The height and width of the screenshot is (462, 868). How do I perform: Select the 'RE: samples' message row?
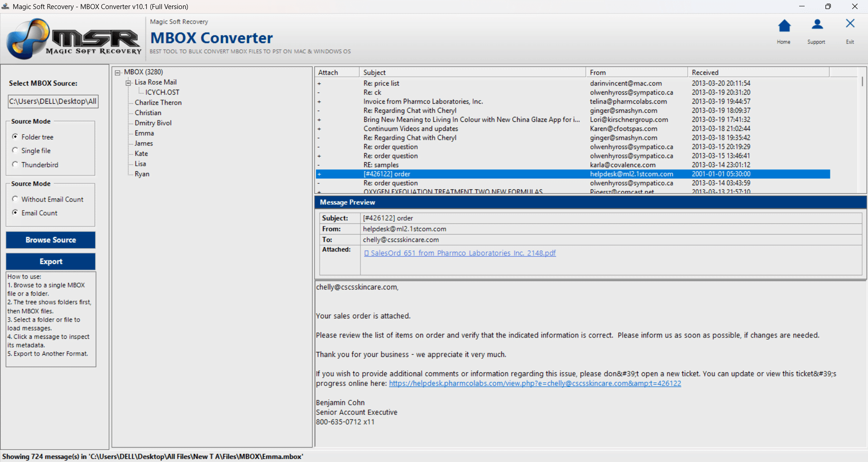(x=573, y=165)
